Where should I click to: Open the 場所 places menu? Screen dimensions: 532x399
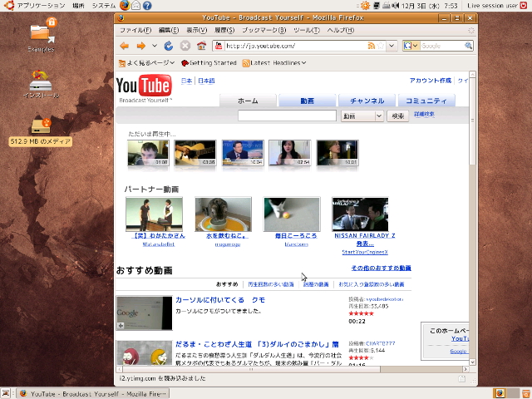click(x=78, y=6)
